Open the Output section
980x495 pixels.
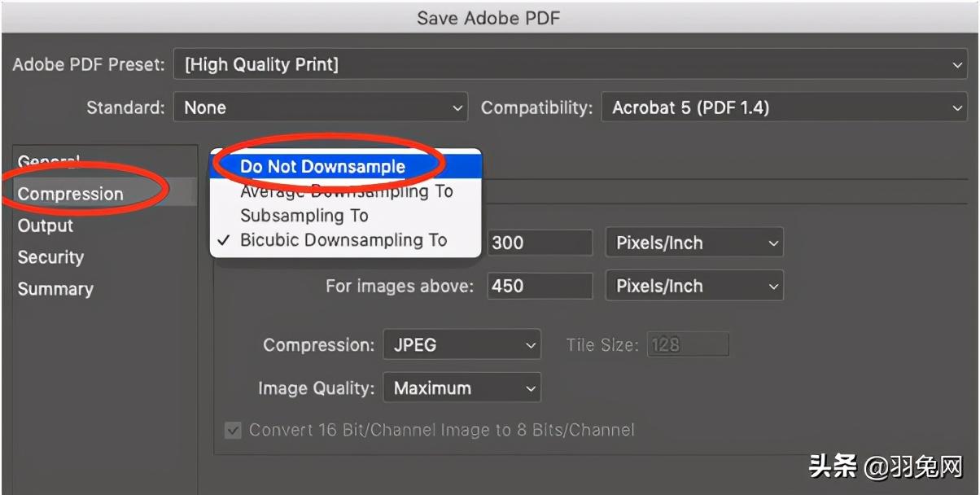(x=46, y=226)
